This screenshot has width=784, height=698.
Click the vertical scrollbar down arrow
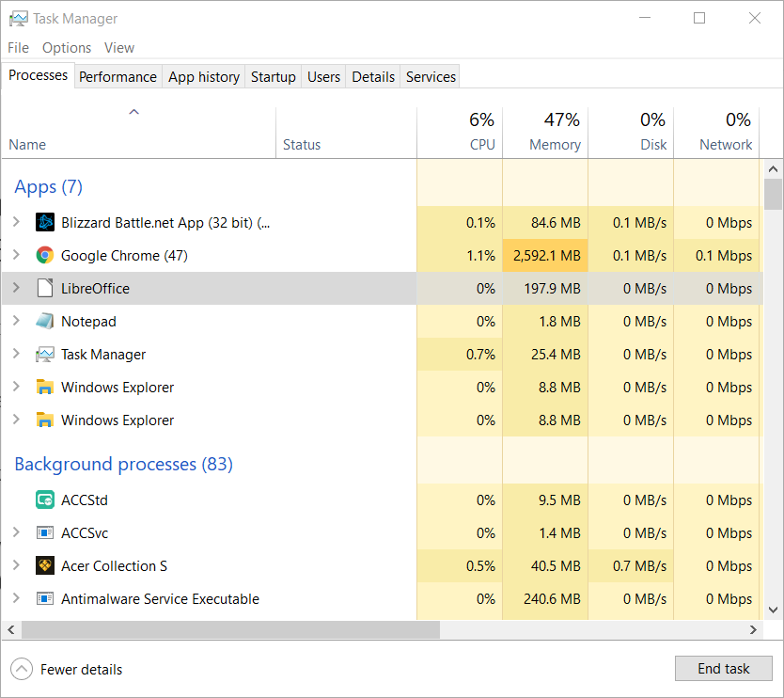pos(773,610)
